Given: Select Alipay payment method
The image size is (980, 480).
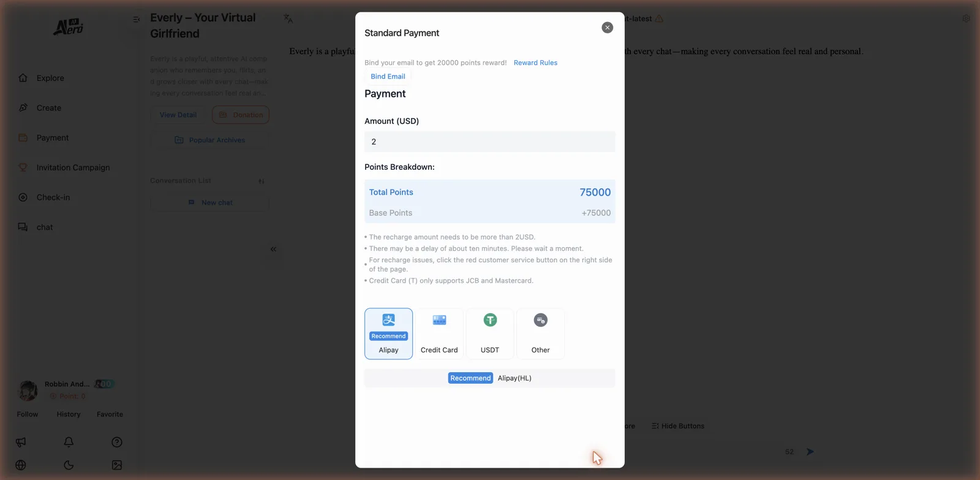Looking at the screenshot, I should pos(388,333).
